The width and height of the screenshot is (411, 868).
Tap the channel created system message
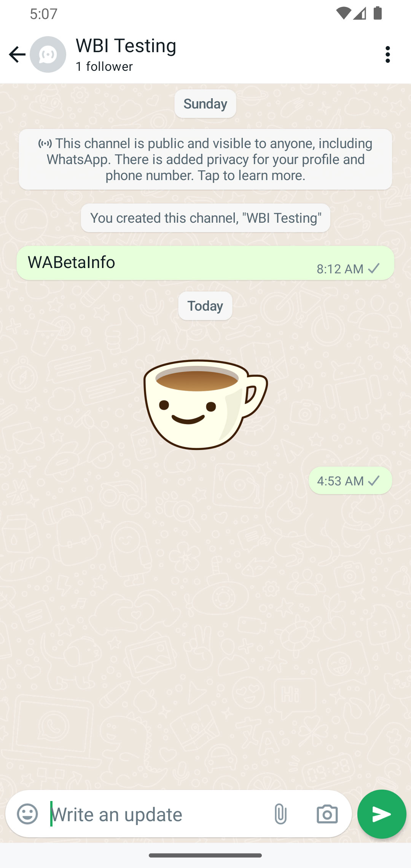(x=205, y=218)
